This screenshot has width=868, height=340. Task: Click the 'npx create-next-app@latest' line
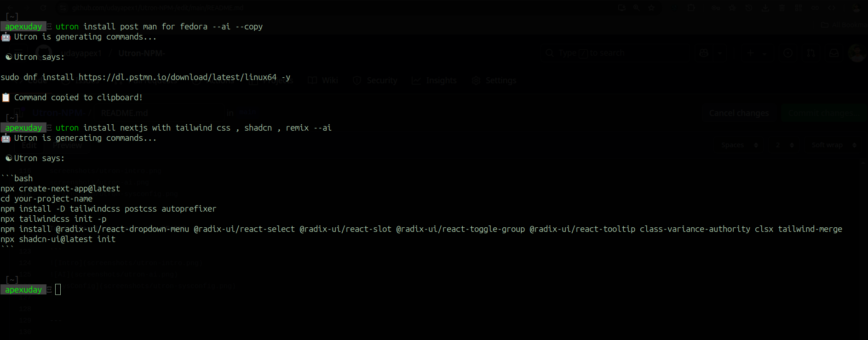pyautogui.click(x=60, y=189)
